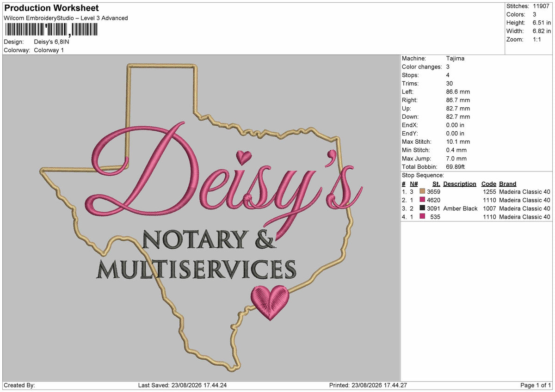The height and width of the screenshot is (392, 555).
Task: Click the Left value 86.6 mm
Action: click(x=458, y=92)
